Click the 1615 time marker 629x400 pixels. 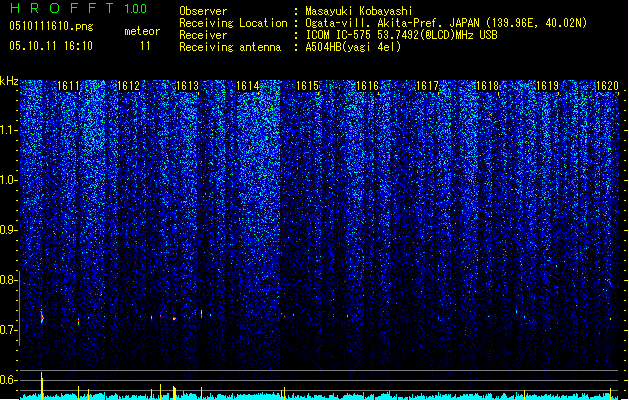pos(308,86)
